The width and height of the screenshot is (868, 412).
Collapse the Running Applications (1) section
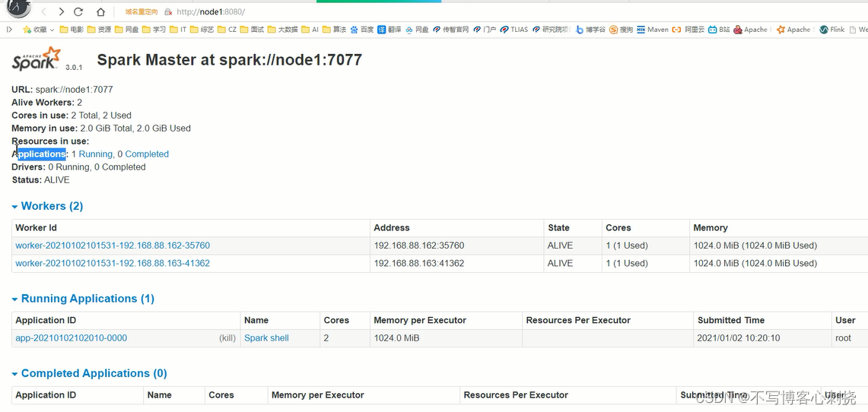83,299
